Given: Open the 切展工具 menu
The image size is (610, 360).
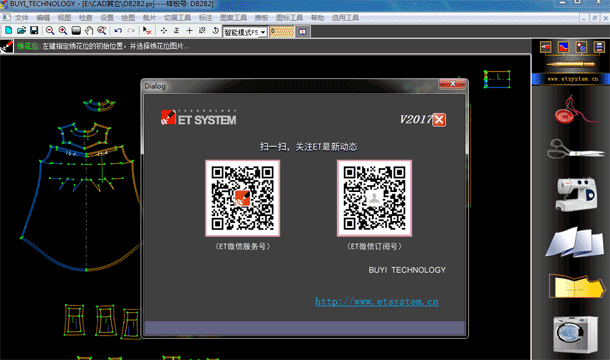Looking at the screenshot, I should (x=177, y=18).
